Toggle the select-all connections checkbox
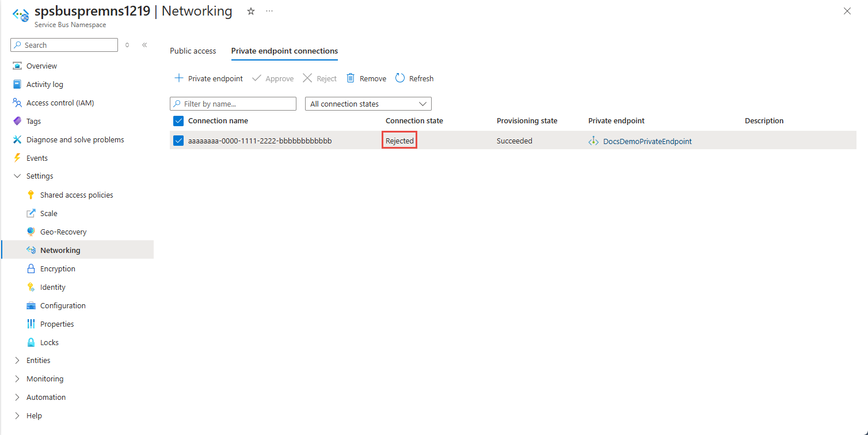Image resolution: width=868 pixels, height=435 pixels. (178, 121)
